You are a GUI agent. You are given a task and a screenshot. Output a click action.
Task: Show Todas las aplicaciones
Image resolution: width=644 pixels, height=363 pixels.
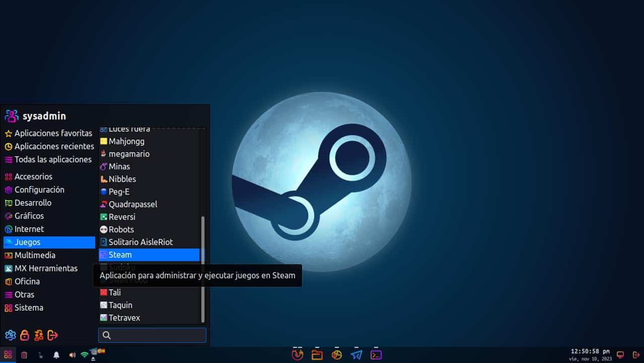[x=49, y=159]
